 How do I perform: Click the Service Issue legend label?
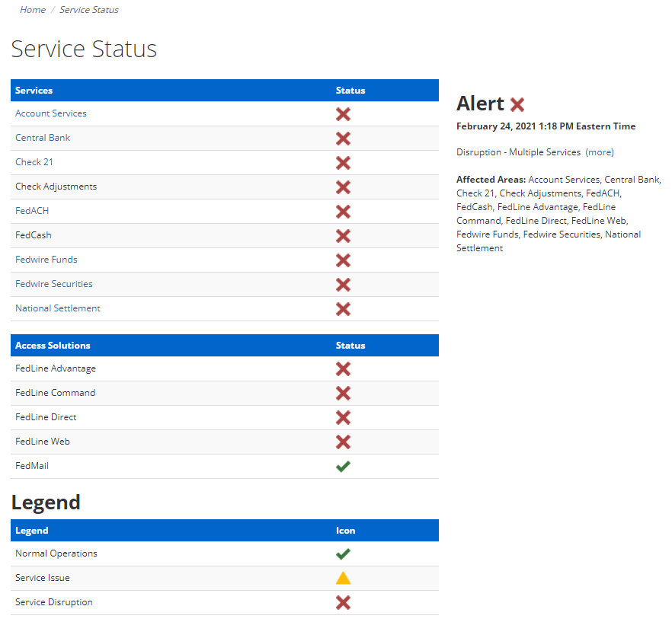43,579
